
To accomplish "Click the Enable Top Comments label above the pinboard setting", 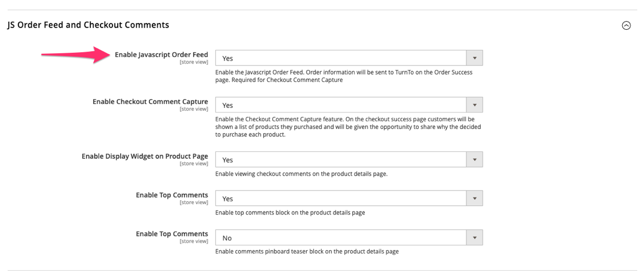I will (x=172, y=234).
